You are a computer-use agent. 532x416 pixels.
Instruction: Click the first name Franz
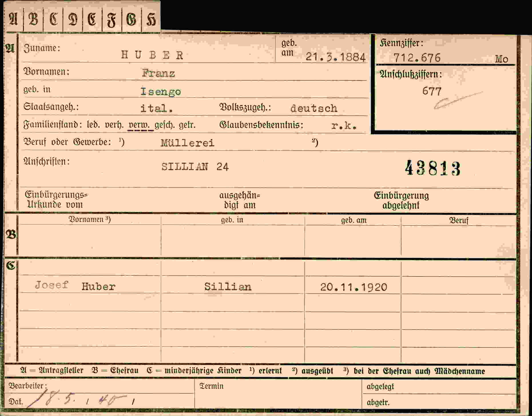tap(158, 73)
